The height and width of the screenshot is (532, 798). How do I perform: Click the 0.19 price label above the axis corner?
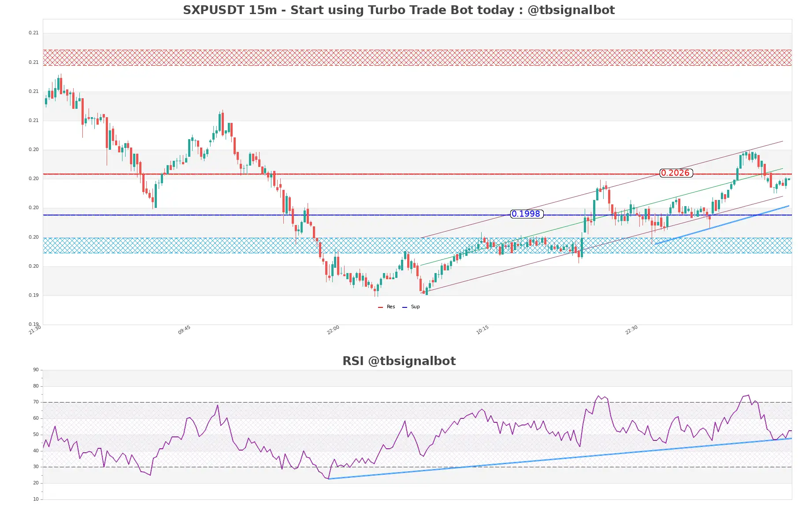[33, 296]
